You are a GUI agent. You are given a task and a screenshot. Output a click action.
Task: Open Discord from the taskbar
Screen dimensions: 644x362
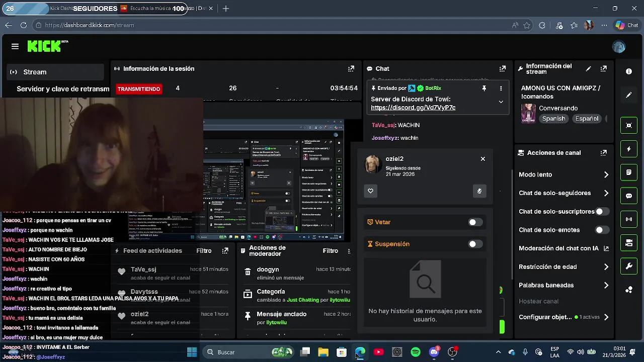434,352
